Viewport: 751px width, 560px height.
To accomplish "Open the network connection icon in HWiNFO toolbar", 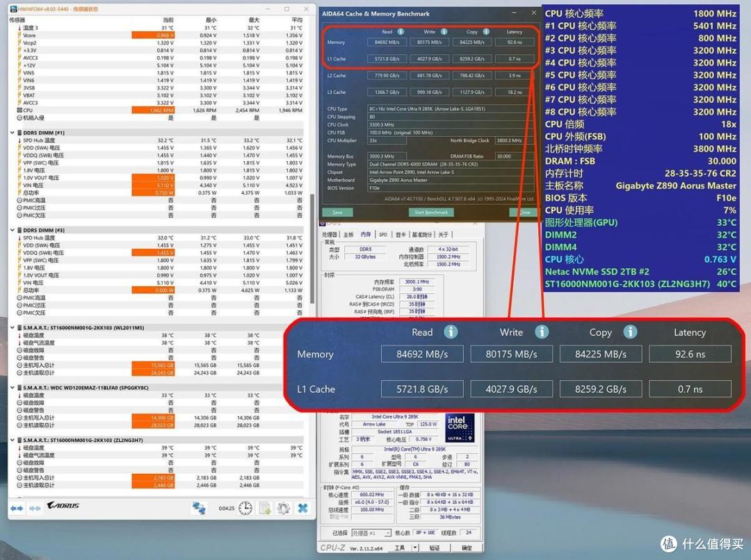I will (x=200, y=508).
